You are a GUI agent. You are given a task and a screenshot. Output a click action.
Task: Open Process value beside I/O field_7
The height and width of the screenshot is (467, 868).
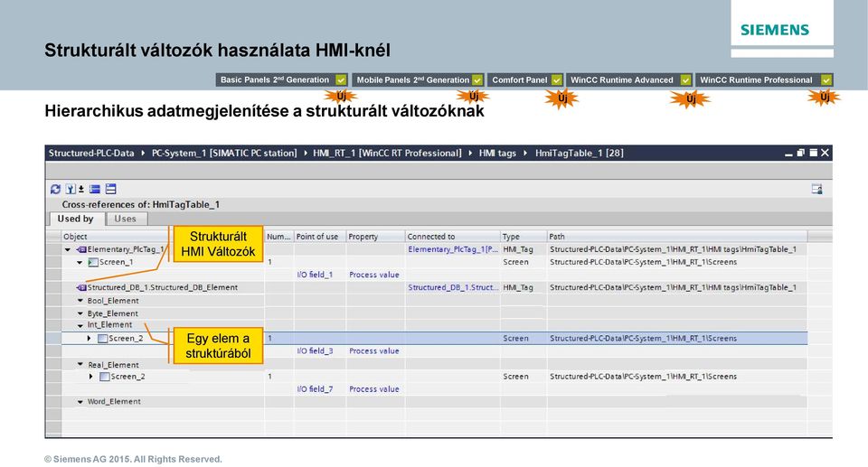(374, 389)
